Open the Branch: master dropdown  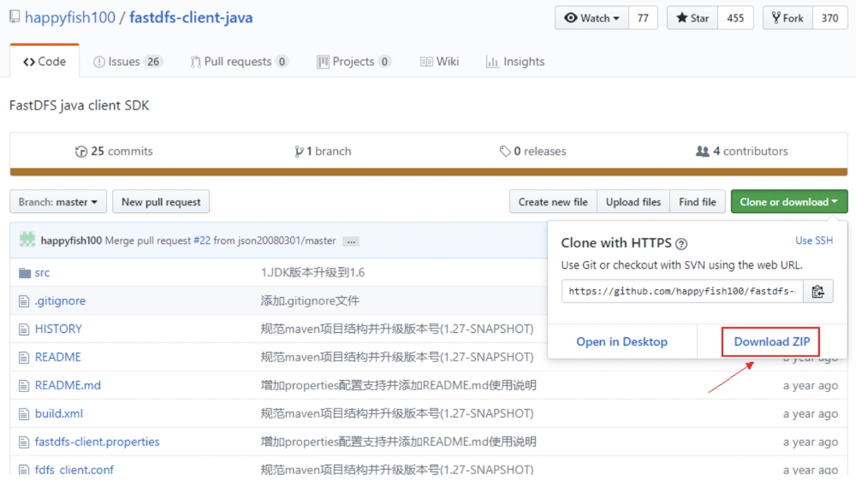point(58,202)
